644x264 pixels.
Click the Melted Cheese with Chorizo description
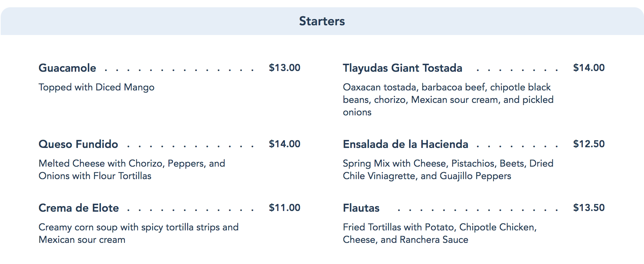(x=132, y=169)
